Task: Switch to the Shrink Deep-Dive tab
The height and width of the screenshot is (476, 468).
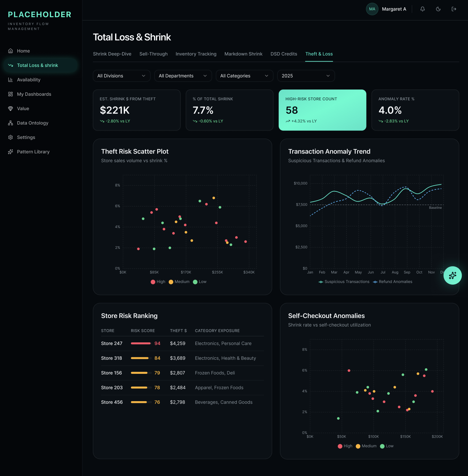Action: [112, 54]
